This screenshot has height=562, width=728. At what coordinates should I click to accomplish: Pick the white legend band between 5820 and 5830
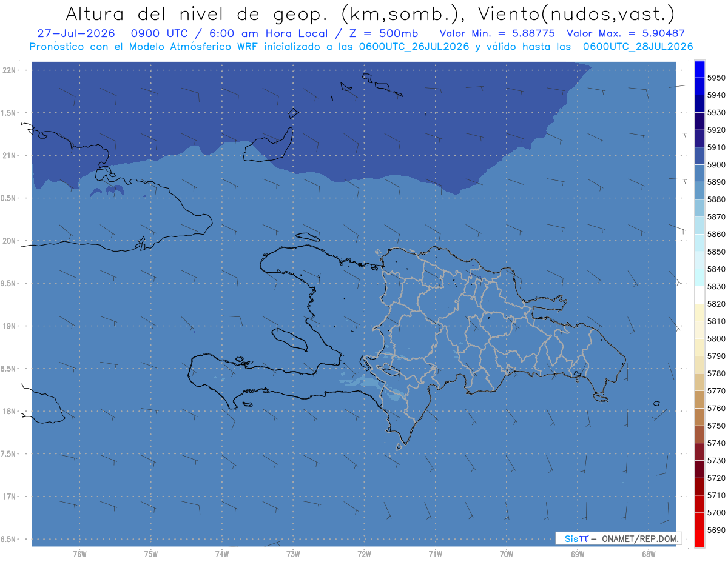pyautogui.click(x=699, y=295)
